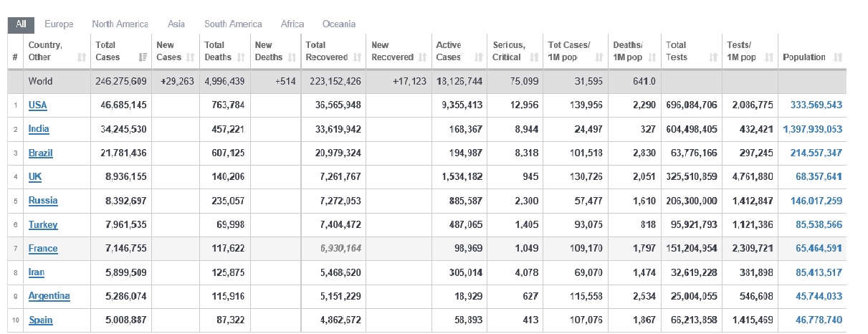Screen dimensions: 868x334
Task: Click Iran population 85,413,517
Action: coord(819,272)
